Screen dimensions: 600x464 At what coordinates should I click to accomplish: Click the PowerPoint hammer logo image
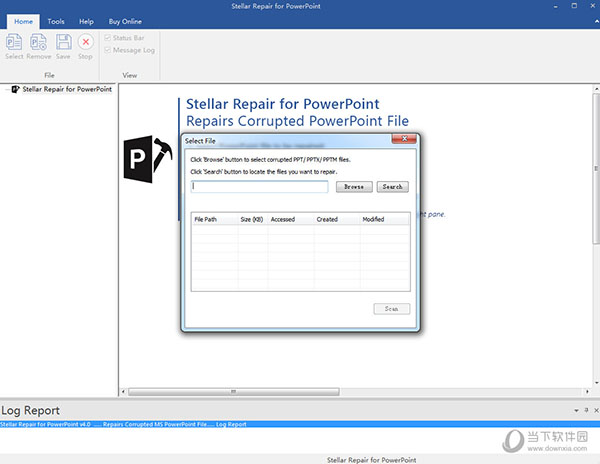[x=148, y=159]
